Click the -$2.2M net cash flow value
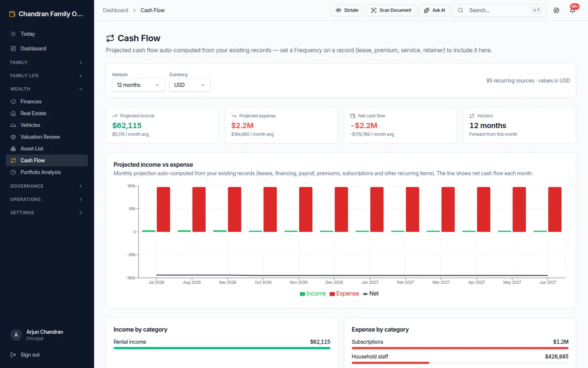This screenshot has width=588, height=368. [x=364, y=126]
